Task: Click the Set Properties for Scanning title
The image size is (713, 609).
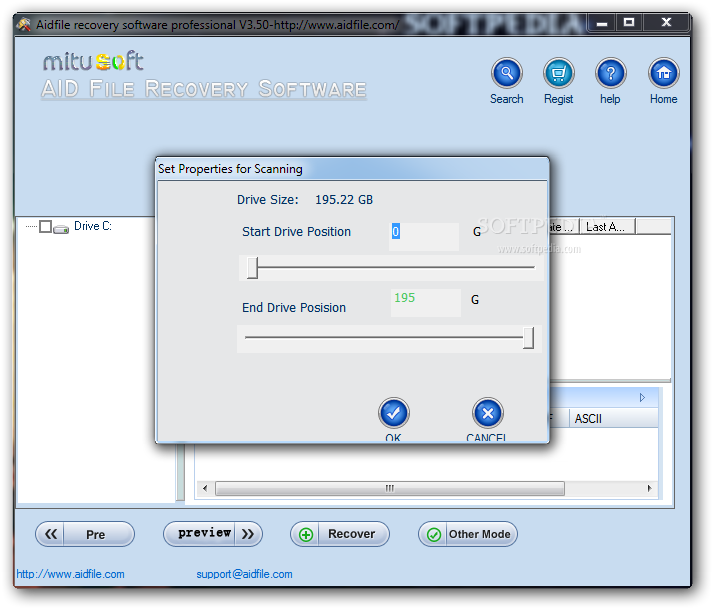Action: pyautogui.click(x=230, y=169)
